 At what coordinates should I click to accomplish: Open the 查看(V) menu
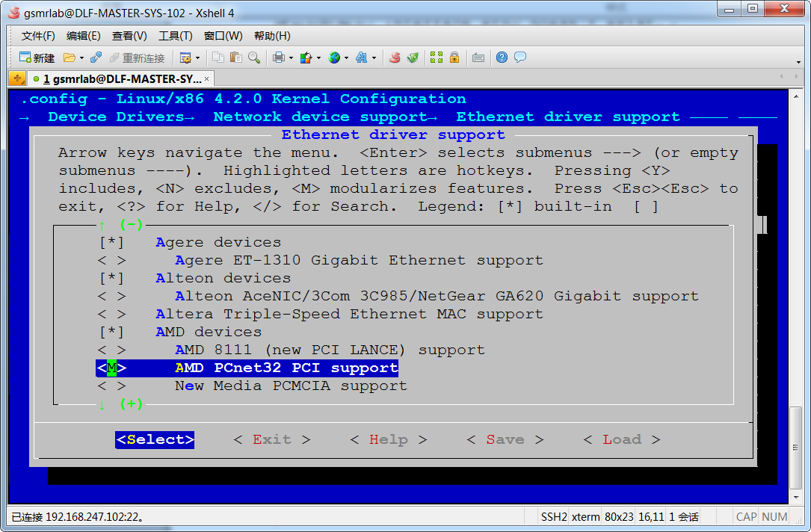(x=129, y=36)
